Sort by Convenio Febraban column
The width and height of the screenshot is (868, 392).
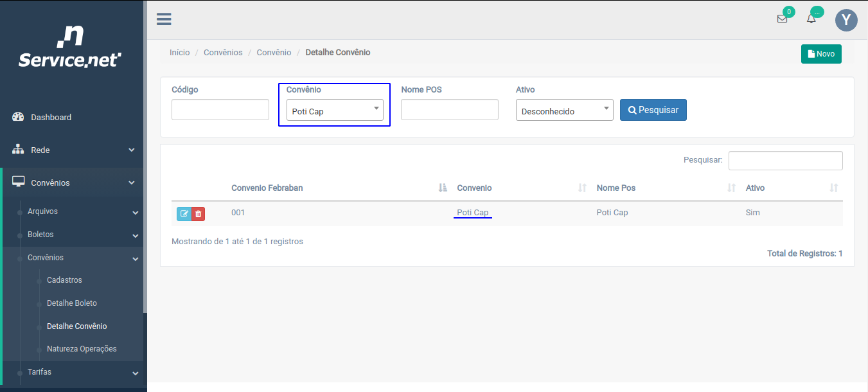(267, 188)
